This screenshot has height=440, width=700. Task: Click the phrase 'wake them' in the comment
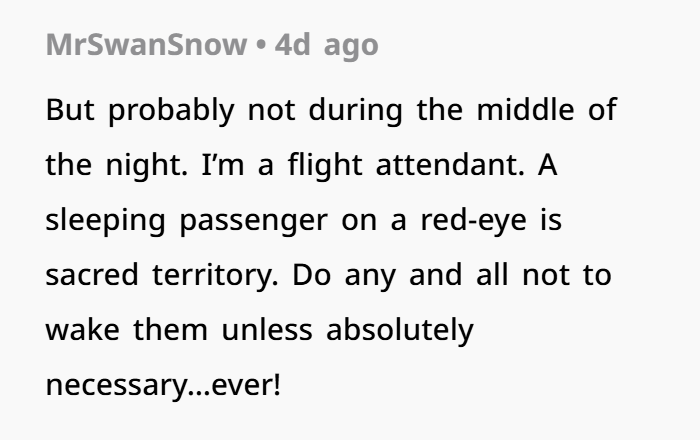point(127,330)
